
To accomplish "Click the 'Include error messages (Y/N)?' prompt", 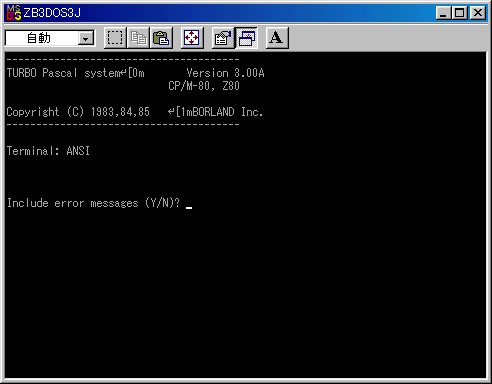I will point(93,203).
